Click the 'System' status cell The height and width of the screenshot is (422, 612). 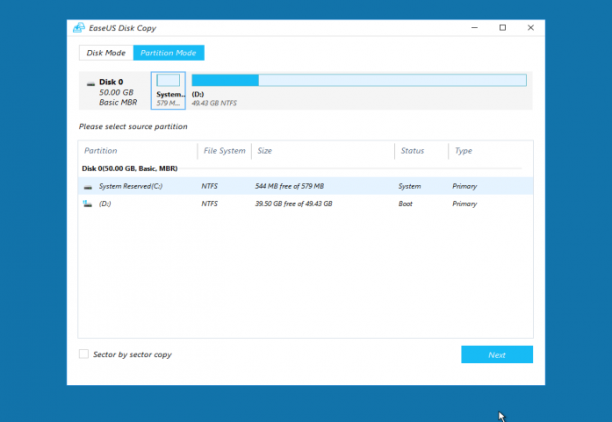click(x=410, y=186)
